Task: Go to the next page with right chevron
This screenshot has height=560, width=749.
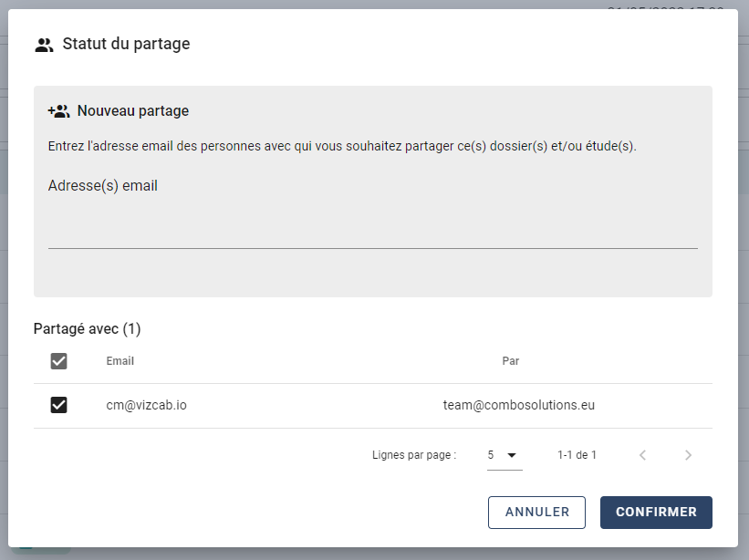Action: pos(688,455)
